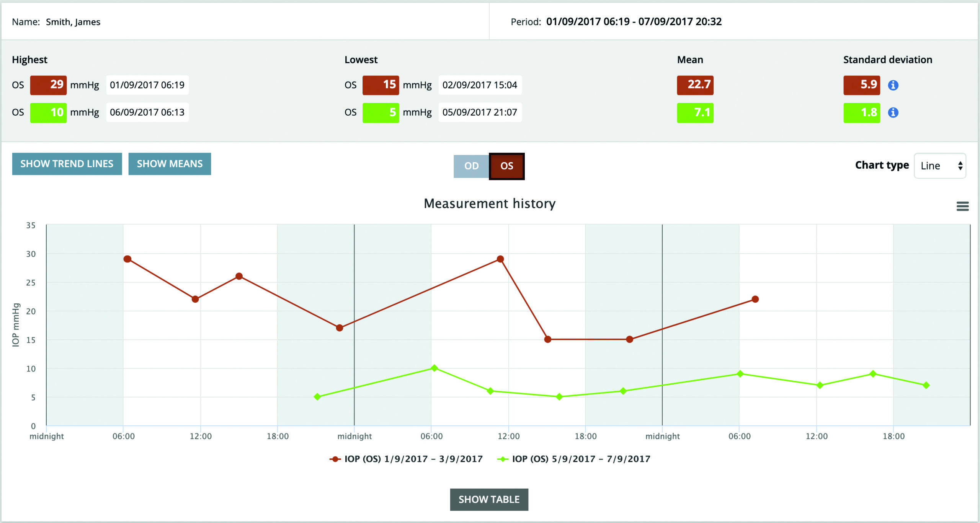Select the OS eye toggle
This screenshot has height=523, width=980.
click(x=506, y=166)
